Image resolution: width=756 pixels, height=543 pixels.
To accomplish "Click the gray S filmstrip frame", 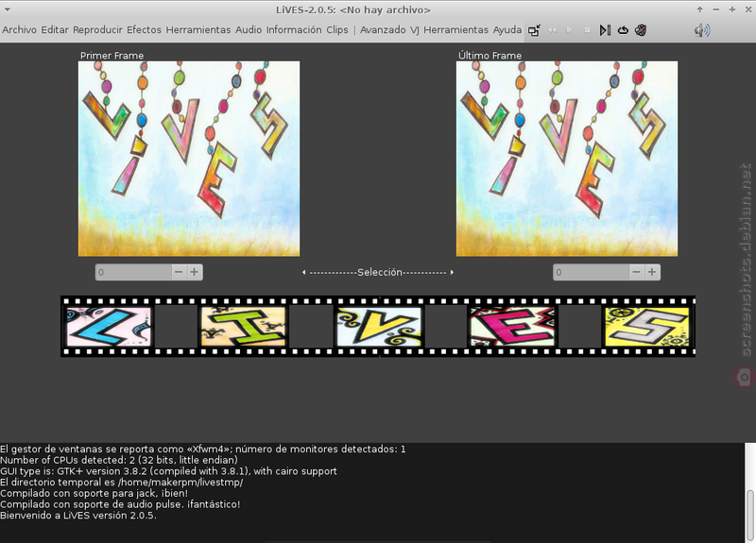I will pos(647,327).
